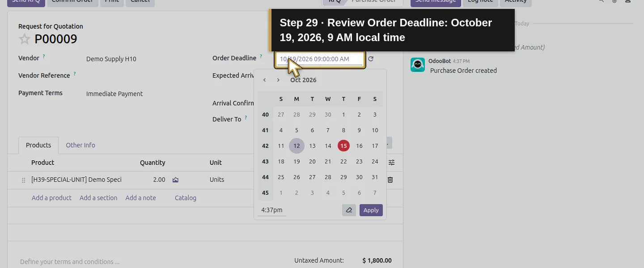Focus the Order Deadline date field

[320, 59]
